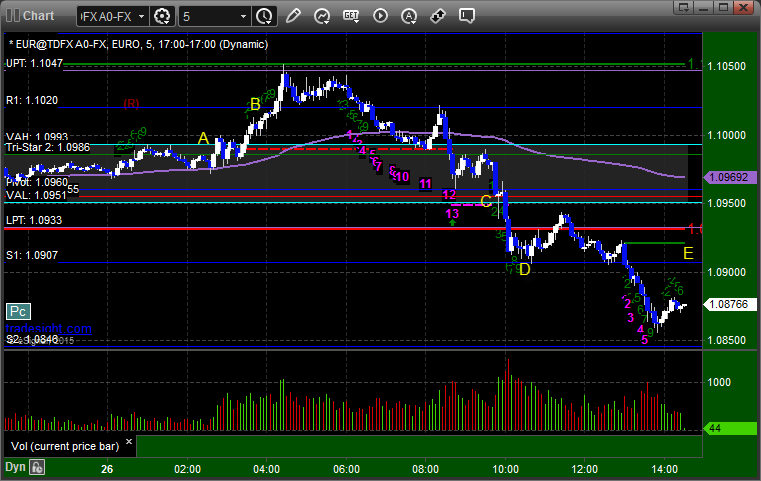The width and height of the screenshot is (761, 481).
Task: Click the S2: 1.0846 label
Action: pyautogui.click(x=32, y=339)
